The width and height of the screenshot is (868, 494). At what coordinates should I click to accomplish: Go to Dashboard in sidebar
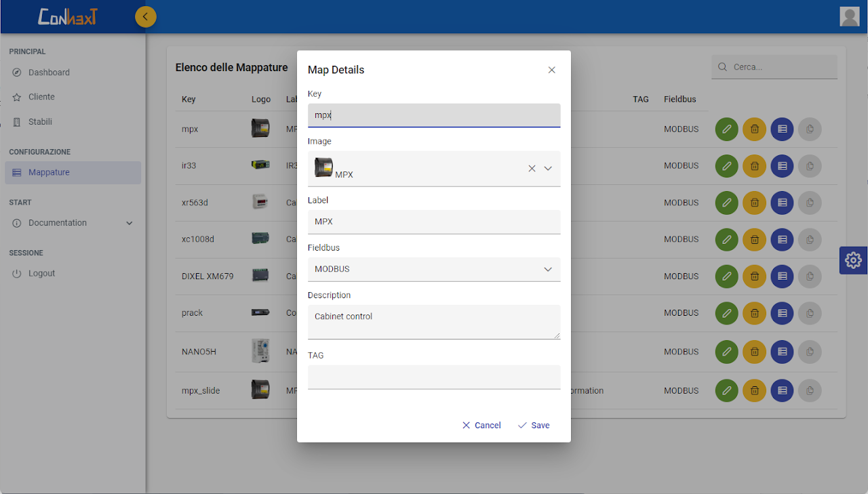[49, 73]
